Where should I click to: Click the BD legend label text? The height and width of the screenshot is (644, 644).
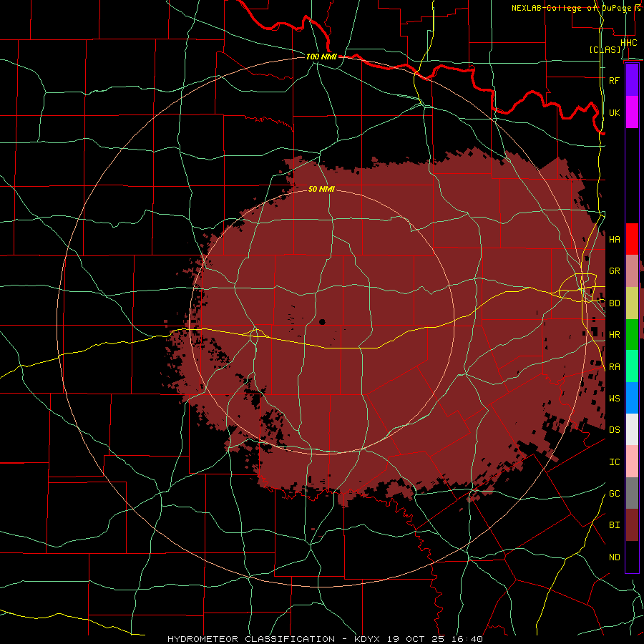(x=615, y=303)
